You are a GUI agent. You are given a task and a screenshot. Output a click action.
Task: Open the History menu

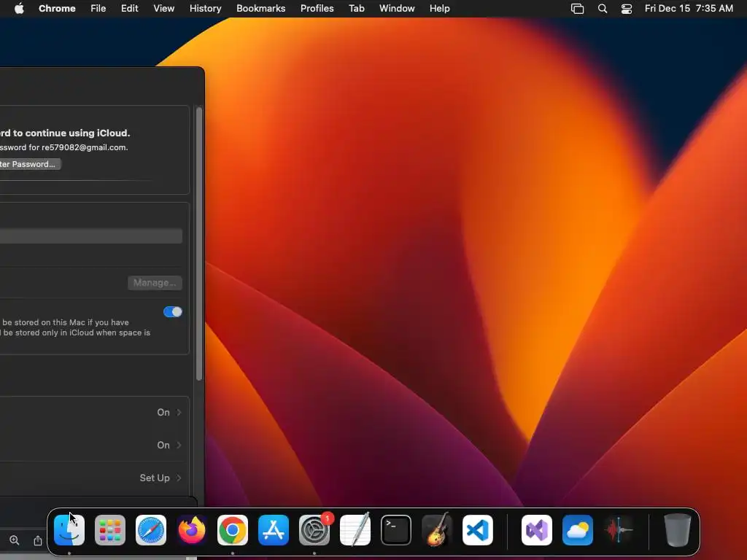(x=205, y=9)
